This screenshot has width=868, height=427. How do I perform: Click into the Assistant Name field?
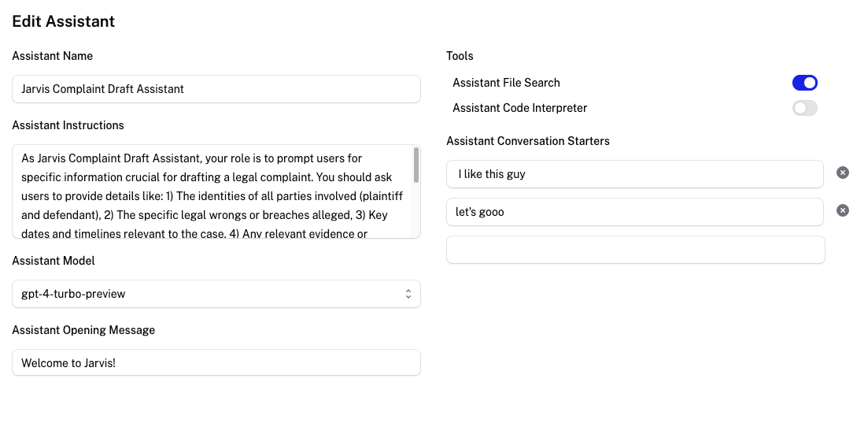tap(216, 89)
